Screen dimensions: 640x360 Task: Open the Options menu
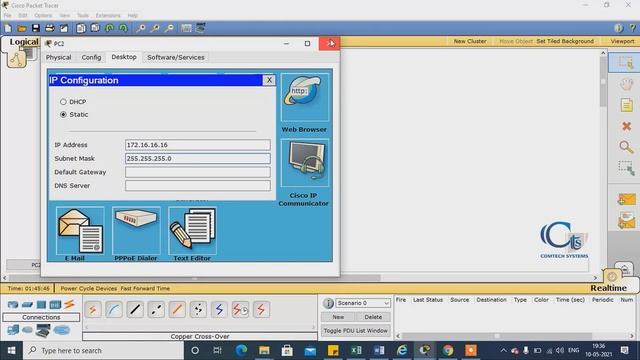coord(43,16)
